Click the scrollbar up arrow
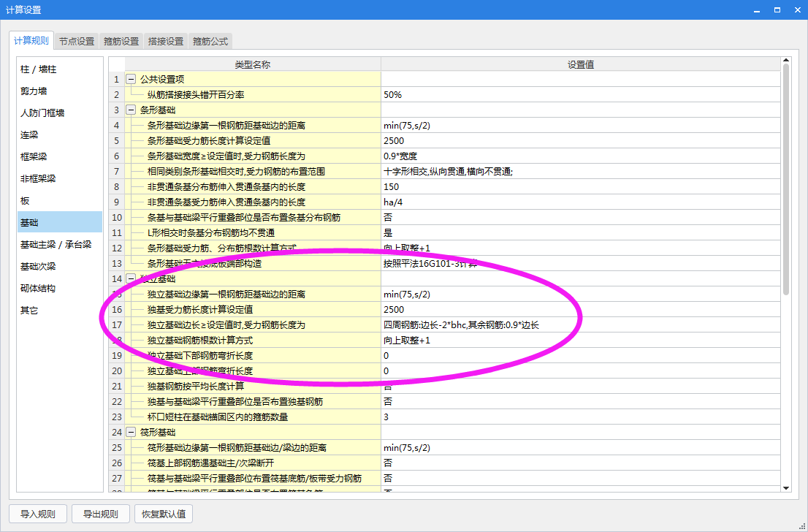This screenshot has height=532, width=808. 786,61
